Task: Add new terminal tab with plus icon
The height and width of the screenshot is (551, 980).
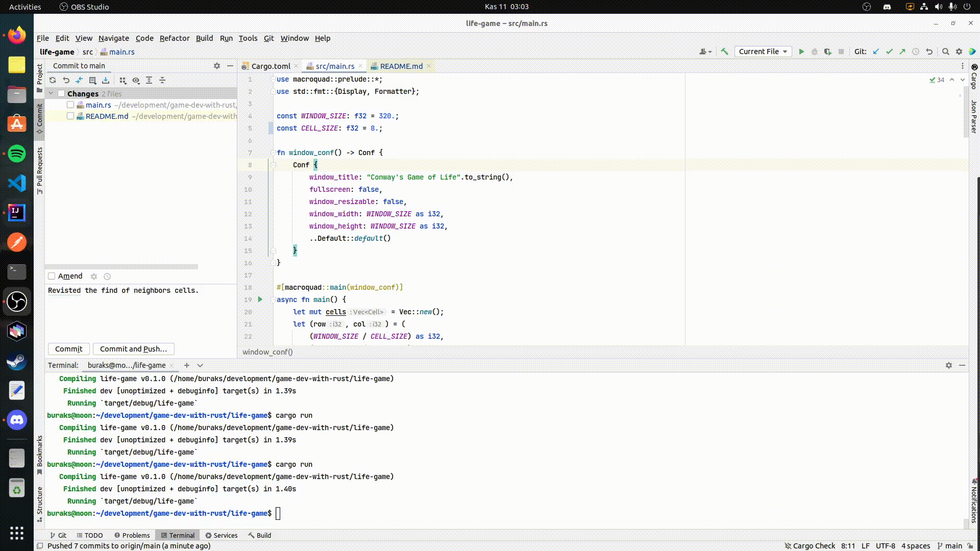Action: [187, 365]
